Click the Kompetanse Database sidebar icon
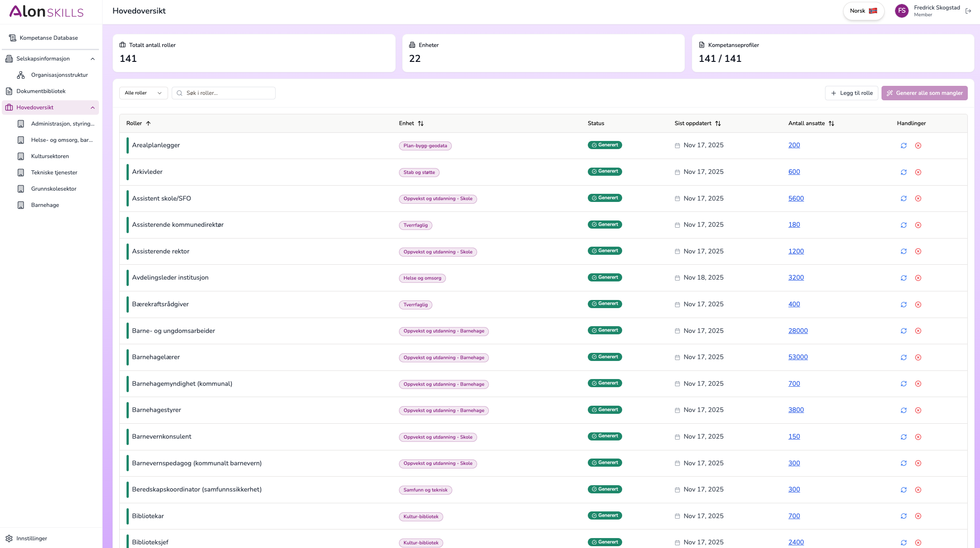 [x=13, y=38]
